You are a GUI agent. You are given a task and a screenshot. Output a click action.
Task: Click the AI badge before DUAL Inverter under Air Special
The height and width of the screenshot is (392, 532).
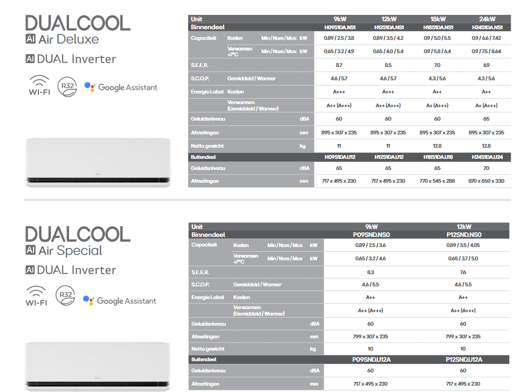tap(30, 270)
